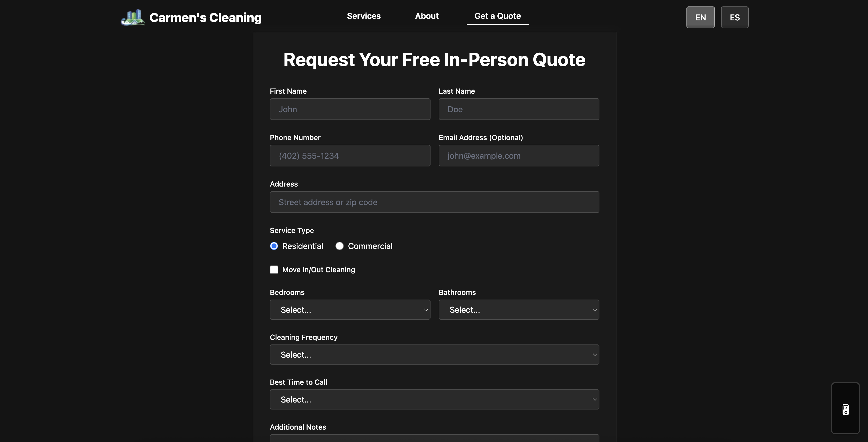Navigate to the About tab

427,16
